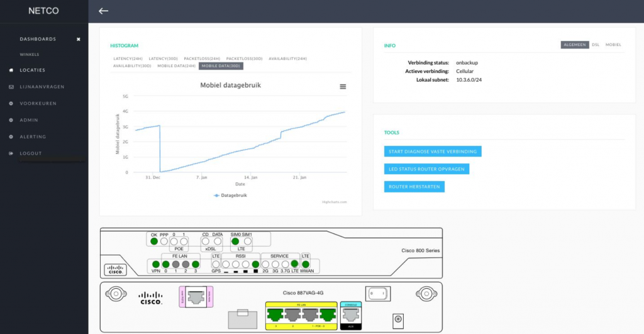The image size is (644, 334).
Task: Open Winkels in the sidebar
Action: (30, 55)
